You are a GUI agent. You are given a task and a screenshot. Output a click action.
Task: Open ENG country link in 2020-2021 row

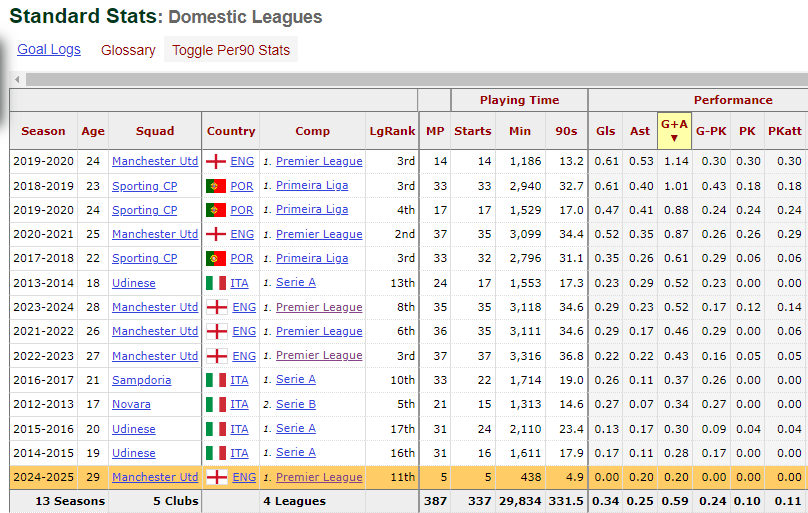pyautogui.click(x=242, y=234)
